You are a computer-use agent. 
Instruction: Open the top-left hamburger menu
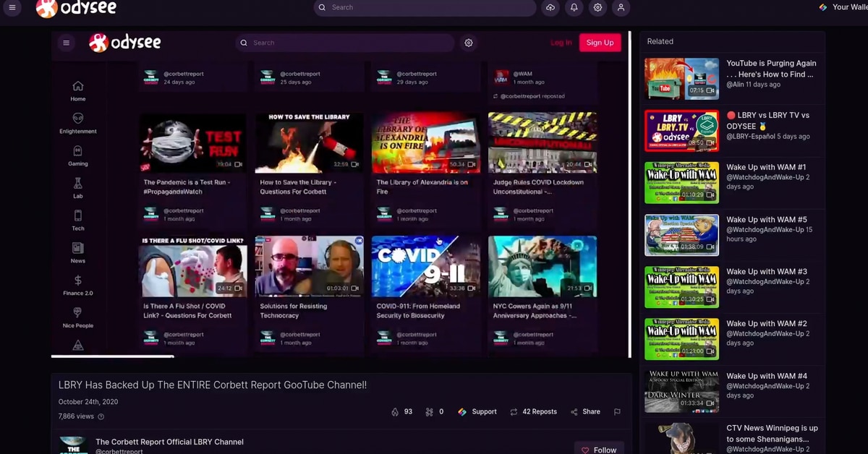12,7
